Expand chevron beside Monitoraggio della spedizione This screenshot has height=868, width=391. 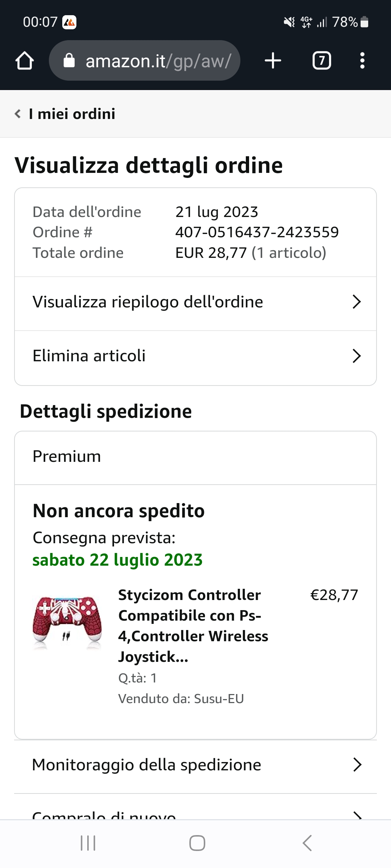tap(357, 765)
